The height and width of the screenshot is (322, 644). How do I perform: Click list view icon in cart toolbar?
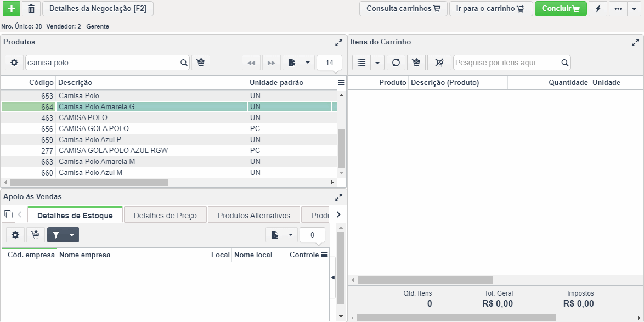tap(361, 63)
